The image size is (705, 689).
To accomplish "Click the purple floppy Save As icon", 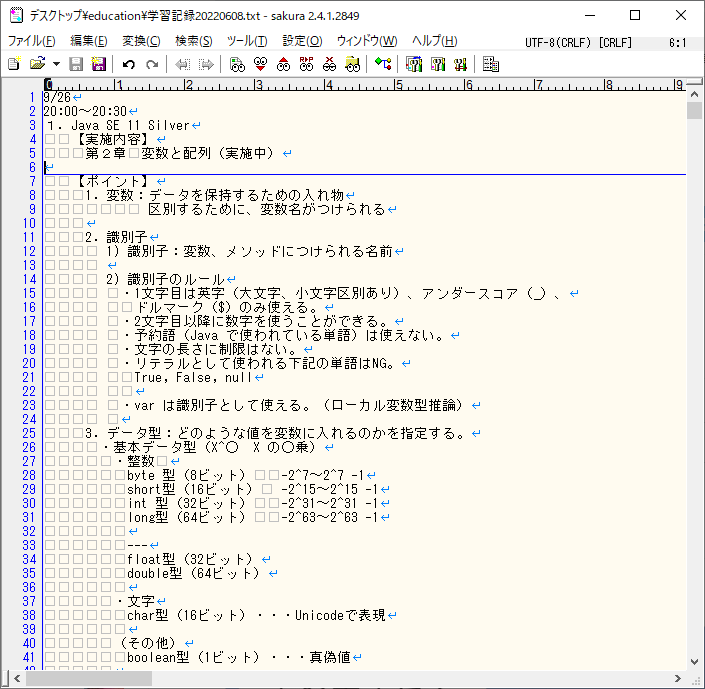I will tap(98, 64).
